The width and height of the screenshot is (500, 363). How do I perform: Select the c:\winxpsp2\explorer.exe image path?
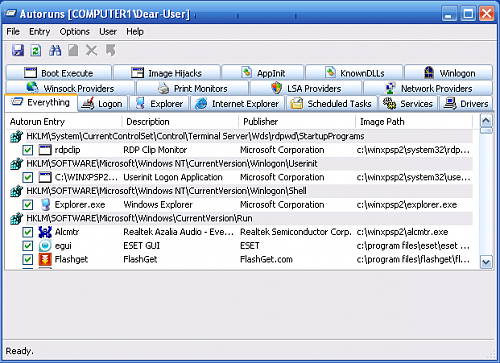click(x=407, y=205)
